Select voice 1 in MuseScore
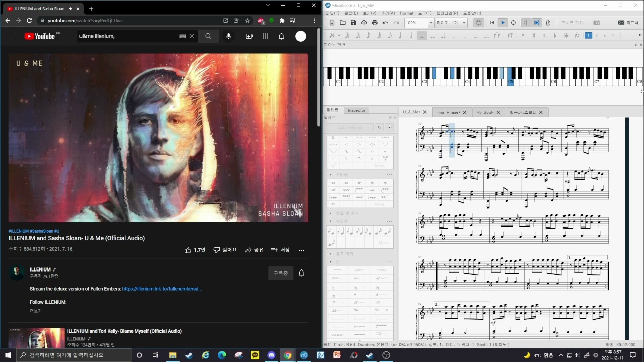 click(588, 35)
